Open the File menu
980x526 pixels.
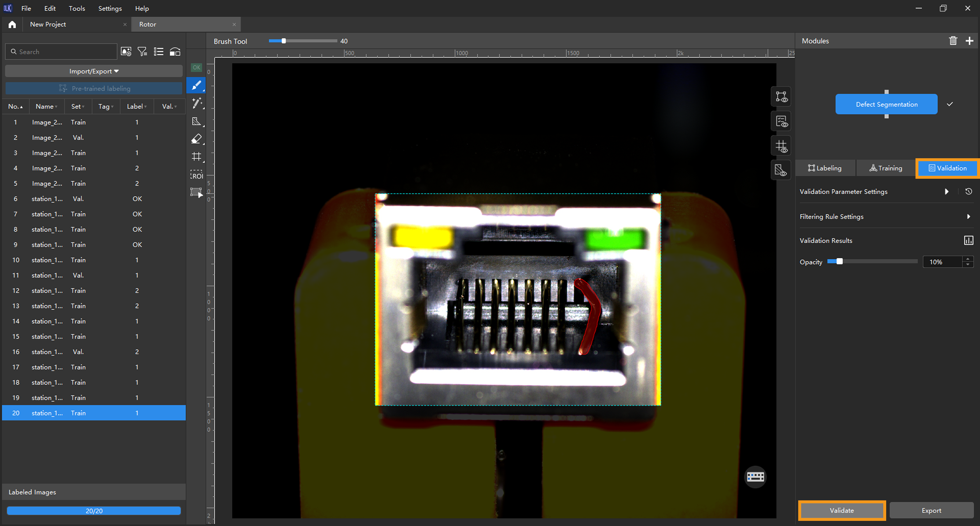[x=26, y=8]
